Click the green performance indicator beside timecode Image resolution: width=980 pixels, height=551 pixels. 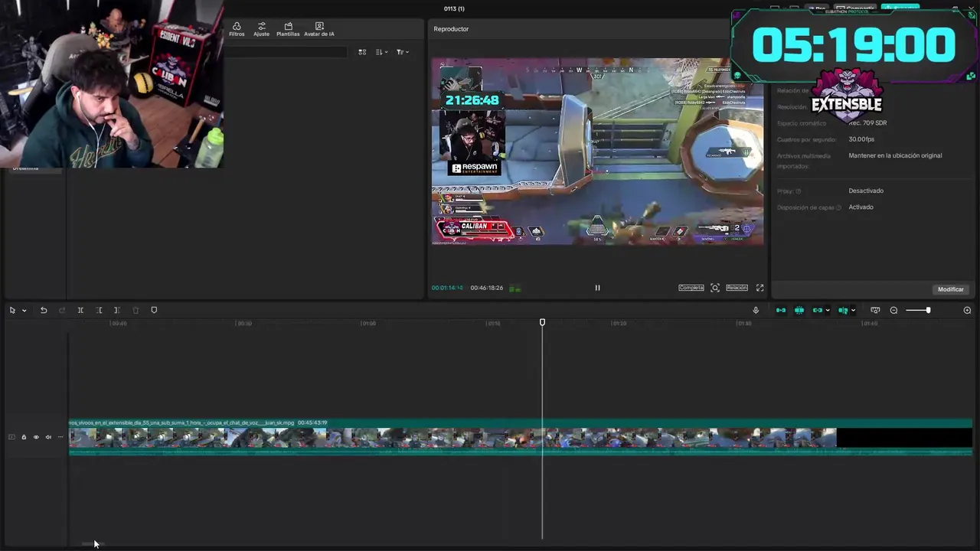pos(515,289)
